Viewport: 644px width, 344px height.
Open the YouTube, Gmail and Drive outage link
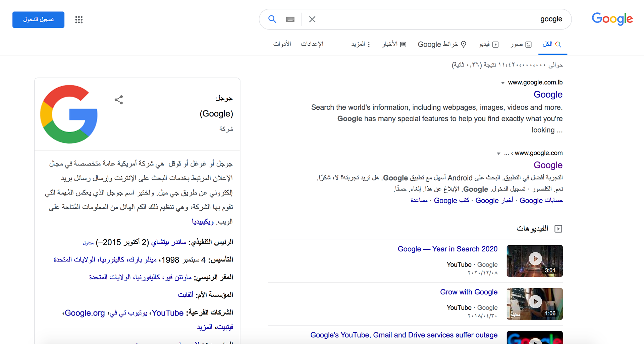coord(404,335)
